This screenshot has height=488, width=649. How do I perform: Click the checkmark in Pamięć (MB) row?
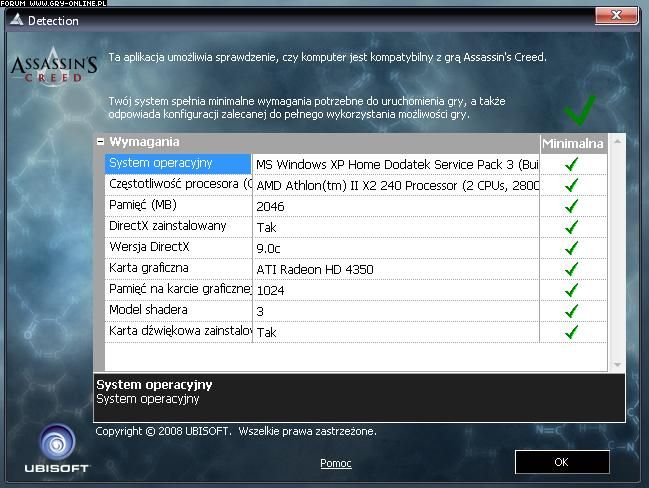tap(572, 206)
